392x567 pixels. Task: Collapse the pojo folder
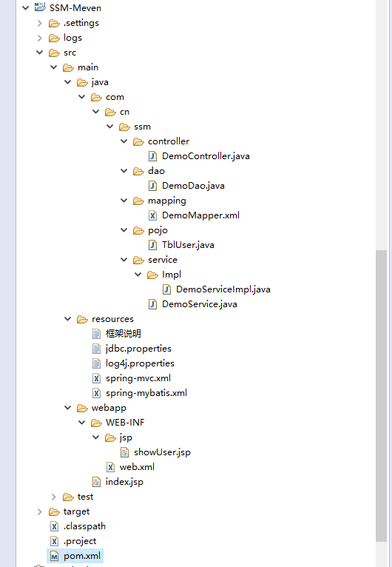pos(124,230)
